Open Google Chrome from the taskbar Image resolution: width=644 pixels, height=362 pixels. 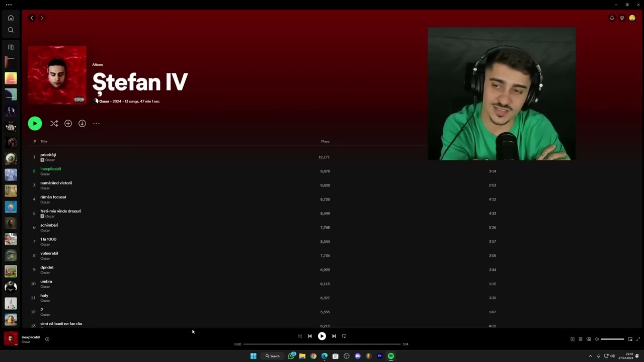313,356
